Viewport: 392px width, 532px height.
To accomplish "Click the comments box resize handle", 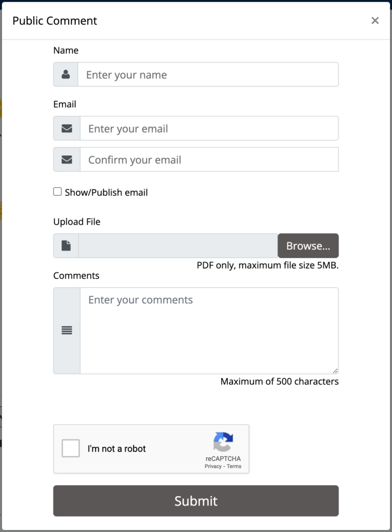I will coord(335,370).
